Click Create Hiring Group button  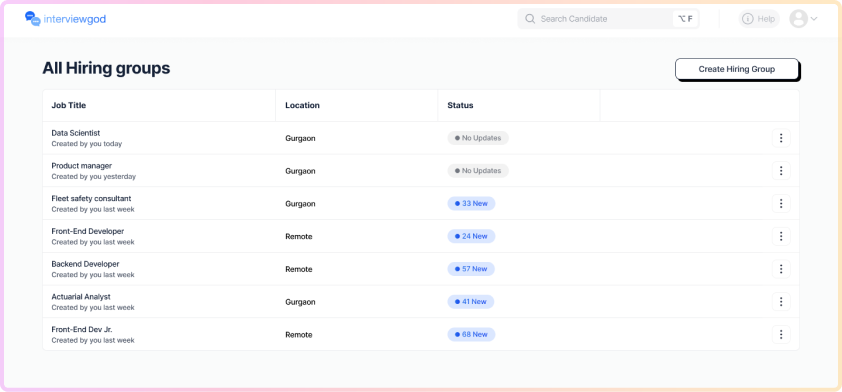point(737,69)
